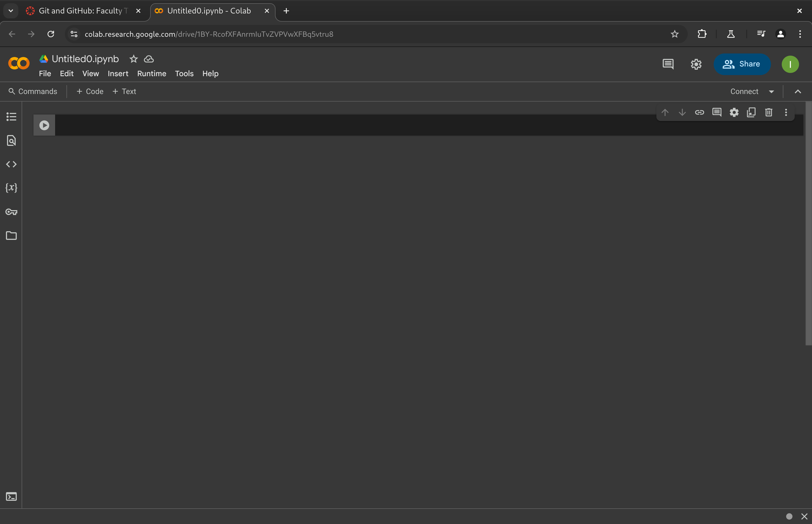Open the Table of contents sidebar icon
The image size is (812, 524).
tap(11, 117)
